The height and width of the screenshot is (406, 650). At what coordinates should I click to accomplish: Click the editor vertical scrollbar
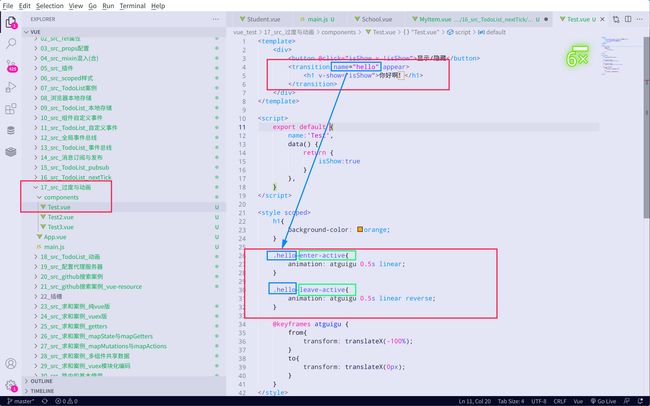pyautogui.click(x=646, y=127)
